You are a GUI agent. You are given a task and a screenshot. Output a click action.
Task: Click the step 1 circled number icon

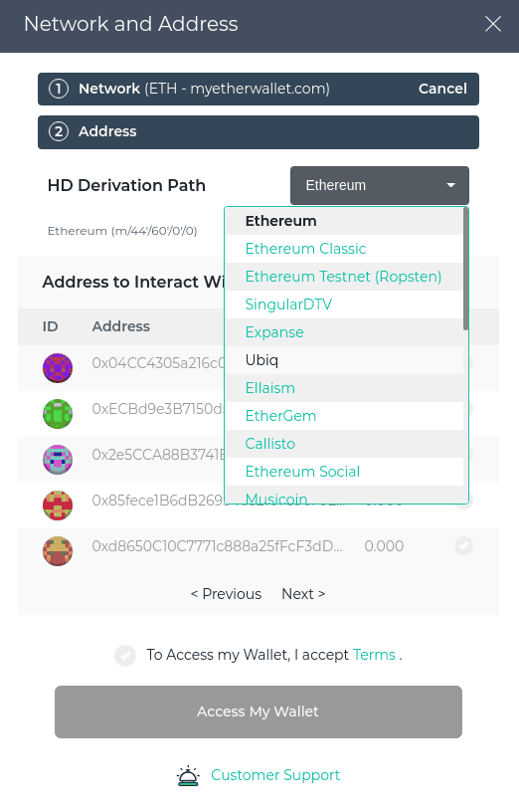click(59, 89)
